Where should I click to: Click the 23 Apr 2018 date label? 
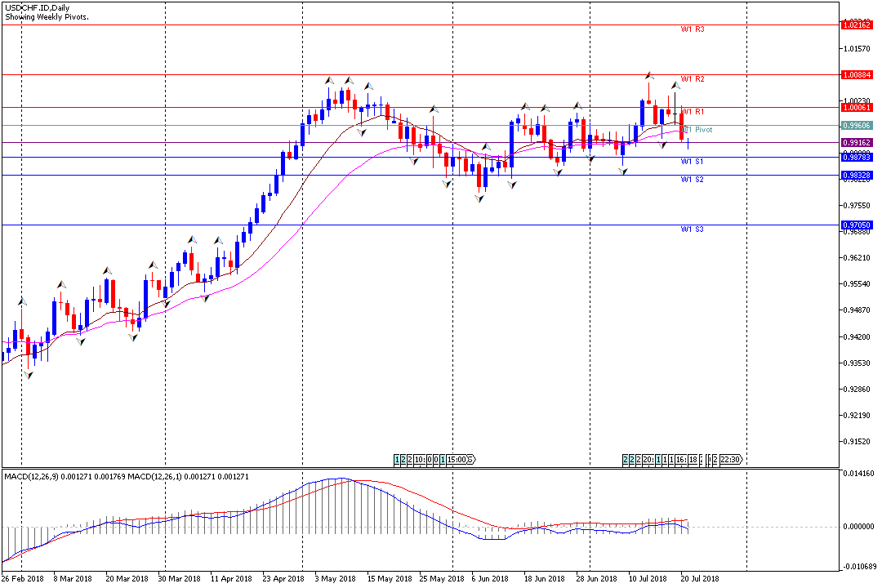pos(283,579)
